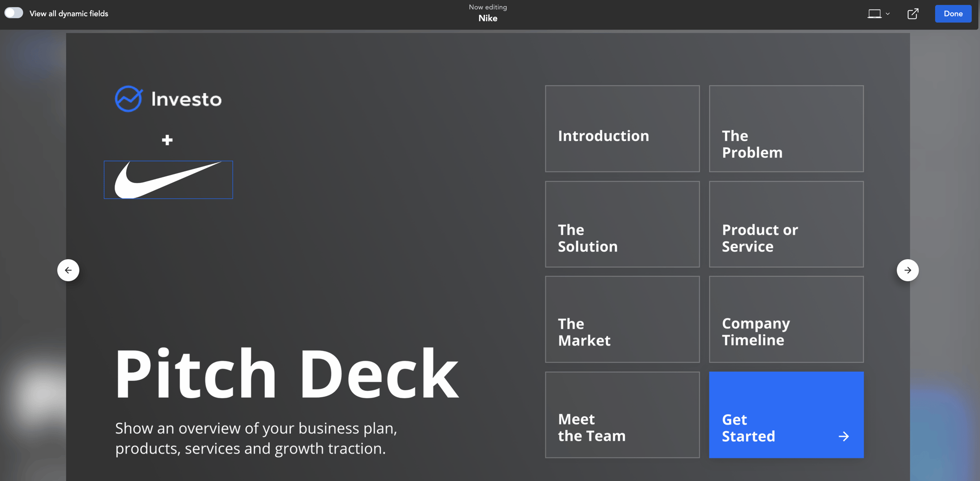Select the Introduction section tile
Viewport: 980px width, 481px height.
point(622,128)
